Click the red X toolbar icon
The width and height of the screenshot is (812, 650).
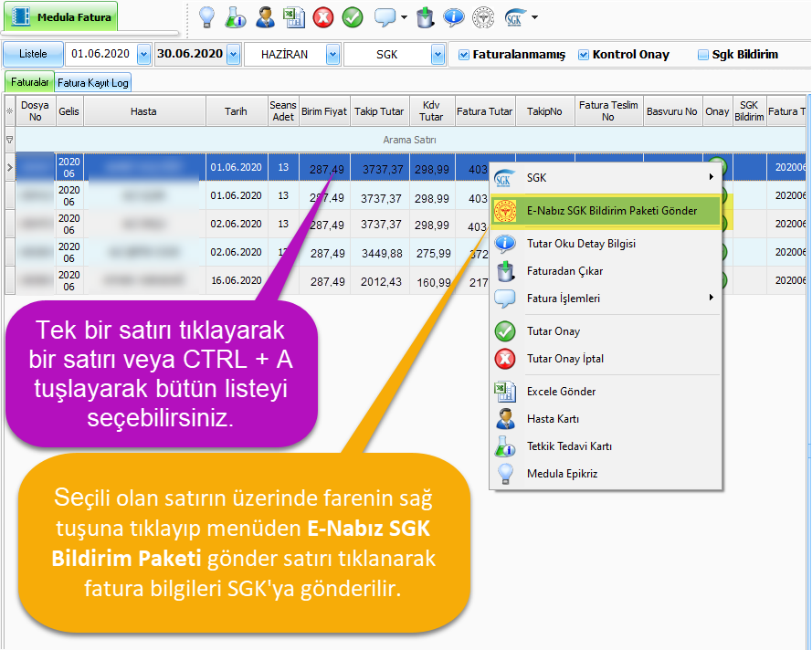pos(323,17)
